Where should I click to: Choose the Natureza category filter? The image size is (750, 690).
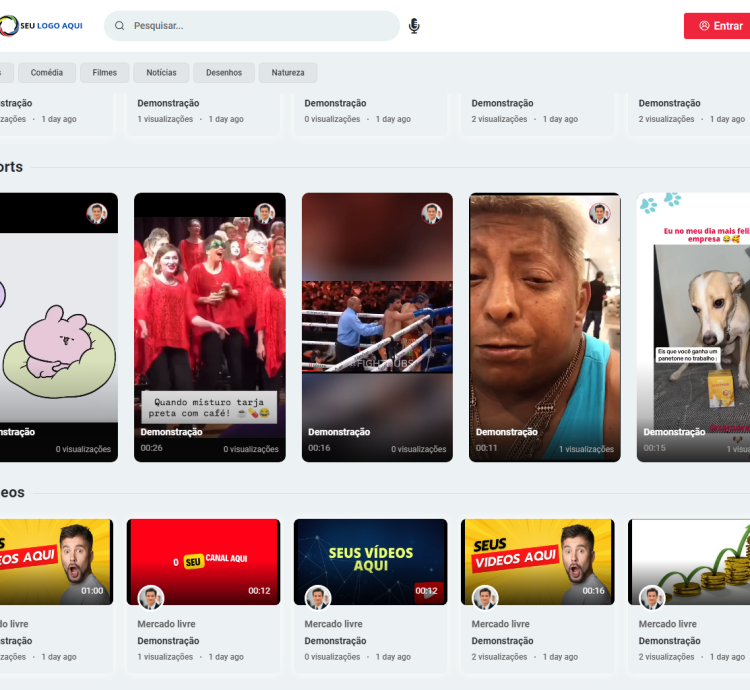click(288, 73)
